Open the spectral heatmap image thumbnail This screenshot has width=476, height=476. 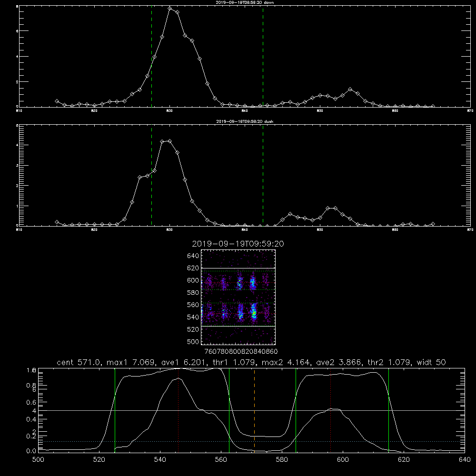(238, 297)
